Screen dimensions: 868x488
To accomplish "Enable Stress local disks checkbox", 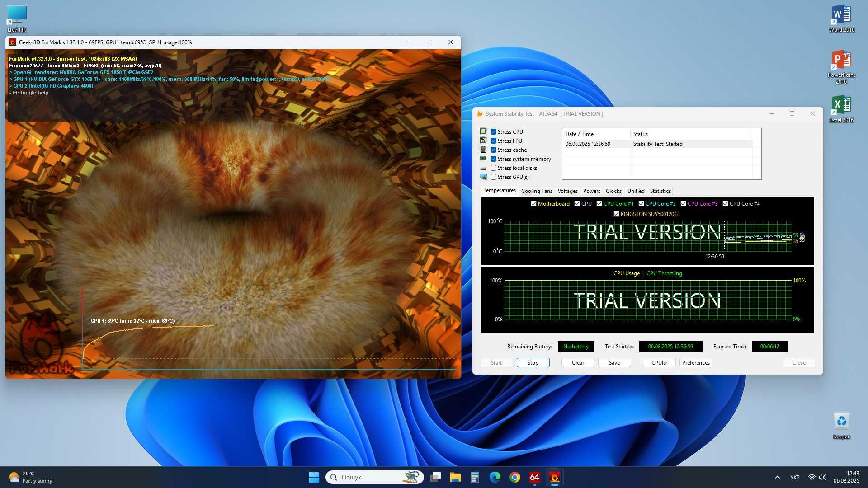I will click(x=493, y=168).
